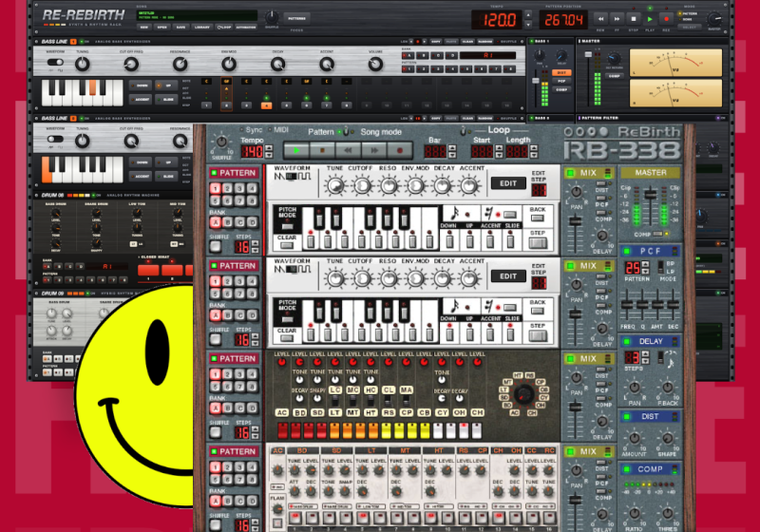This screenshot has height=532, width=760.
Task: Turn first synth DECAY knob
Action: click(x=442, y=185)
